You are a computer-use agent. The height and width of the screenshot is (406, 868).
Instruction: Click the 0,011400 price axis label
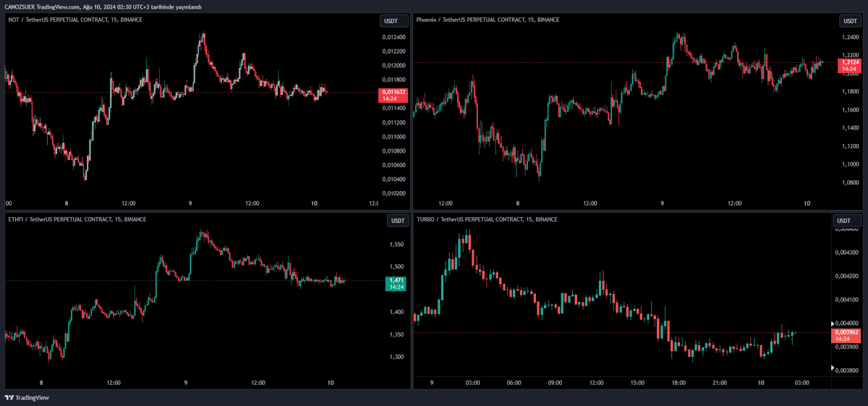click(393, 108)
